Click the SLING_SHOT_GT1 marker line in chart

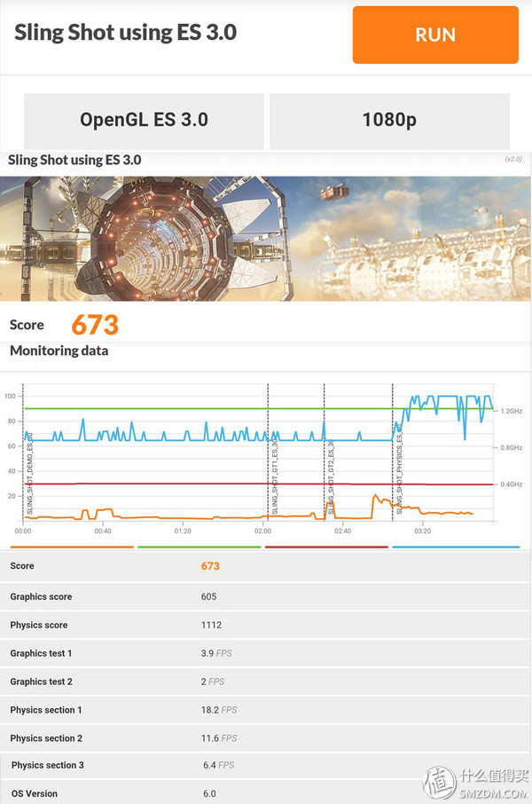[x=269, y=453]
